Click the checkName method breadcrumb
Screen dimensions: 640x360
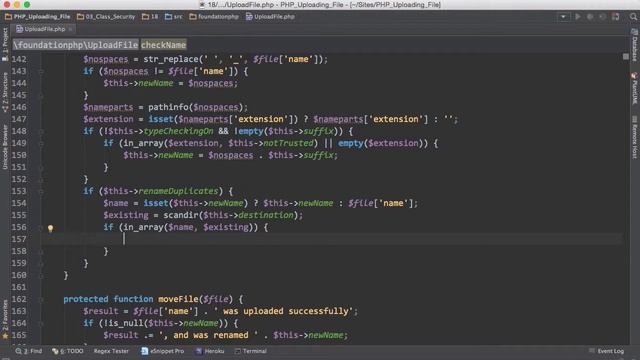[164, 44]
